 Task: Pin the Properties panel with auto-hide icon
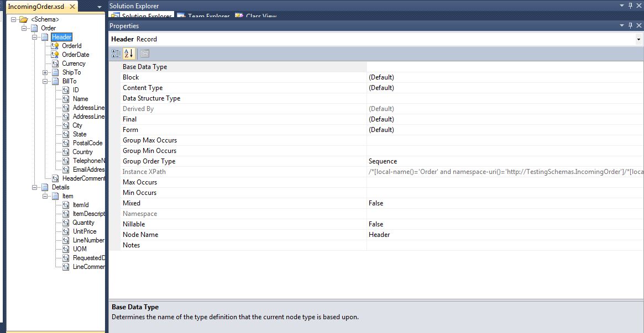coord(630,25)
